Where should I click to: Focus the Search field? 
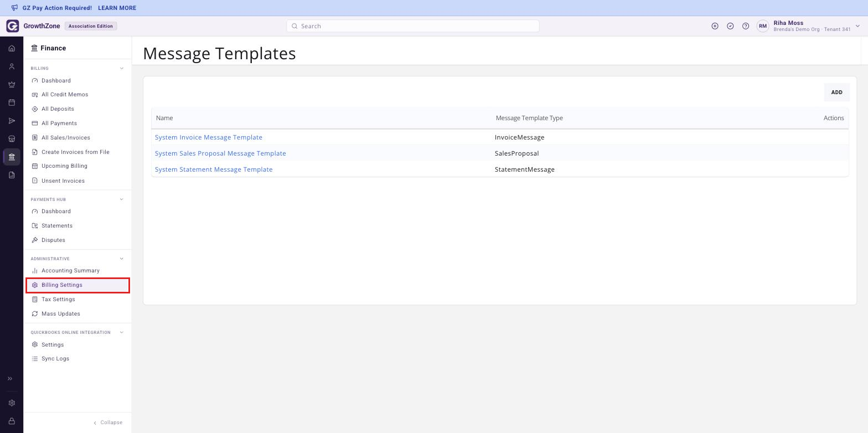413,26
